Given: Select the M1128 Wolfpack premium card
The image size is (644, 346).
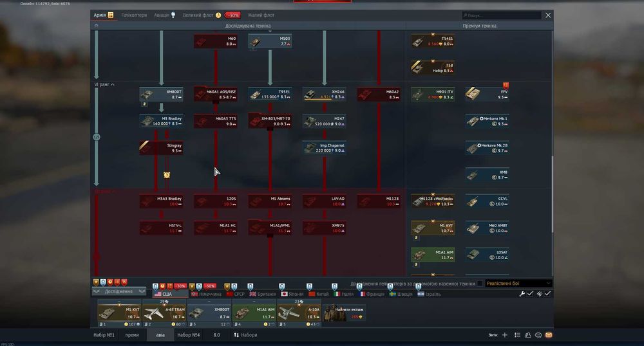Looking at the screenshot, I should point(433,201).
